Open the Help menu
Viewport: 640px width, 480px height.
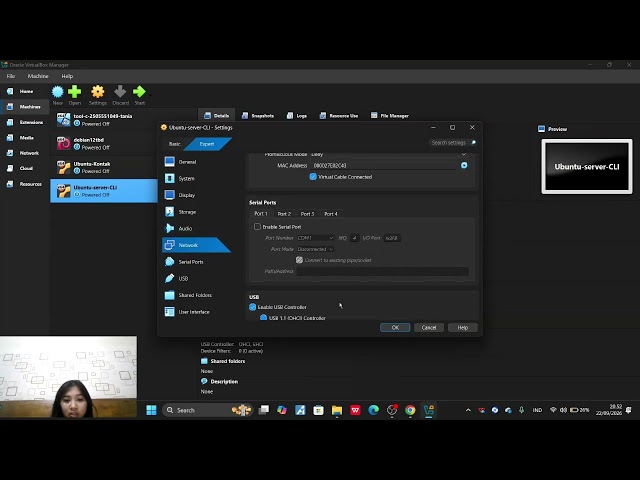(x=67, y=76)
